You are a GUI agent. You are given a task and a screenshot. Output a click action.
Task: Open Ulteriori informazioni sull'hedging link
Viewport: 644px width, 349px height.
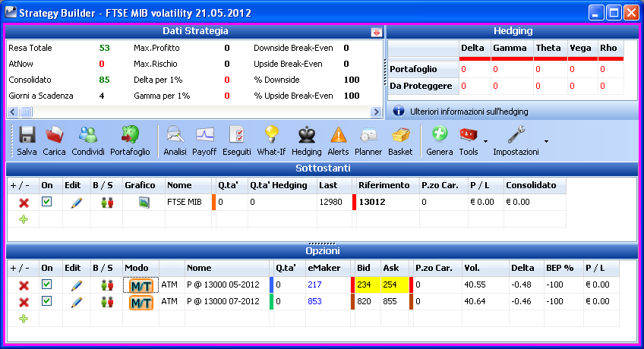(469, 112)
